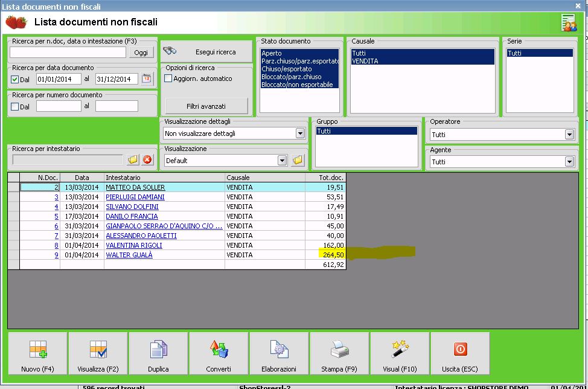Image resolution: width=588 pixels, height=389 pixels.
Task: Click the start date field 01/01/2014
Action: click(x=59, y=79)
